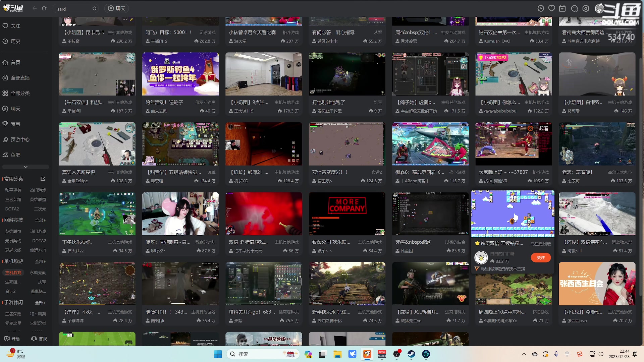Refresh the page with the reload icon

[44, 8]
